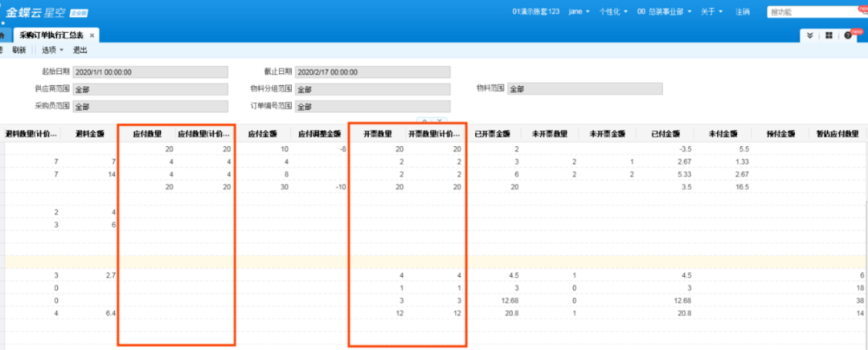
Task: Select the 5.33 已付金额 cell
Action: pos(665,174)
